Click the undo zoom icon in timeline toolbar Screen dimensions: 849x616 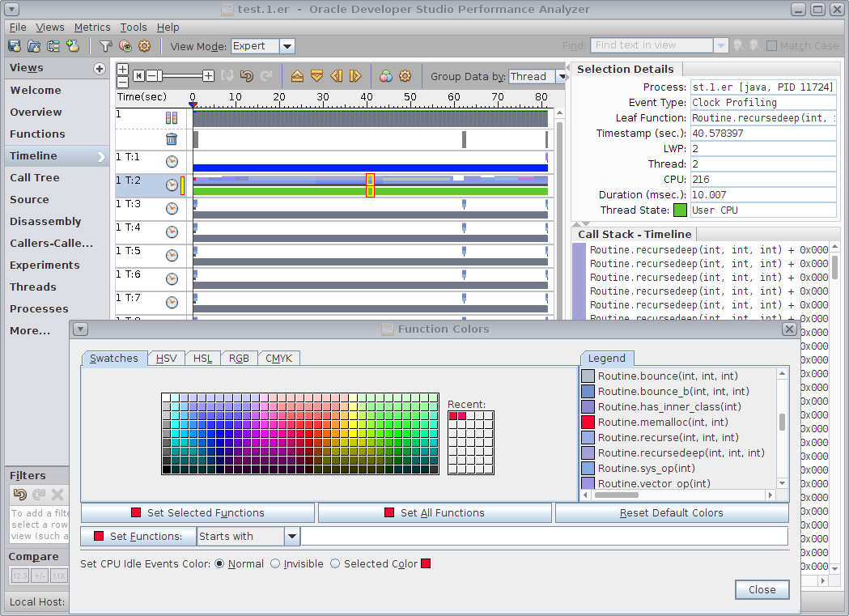click(247, 76)
